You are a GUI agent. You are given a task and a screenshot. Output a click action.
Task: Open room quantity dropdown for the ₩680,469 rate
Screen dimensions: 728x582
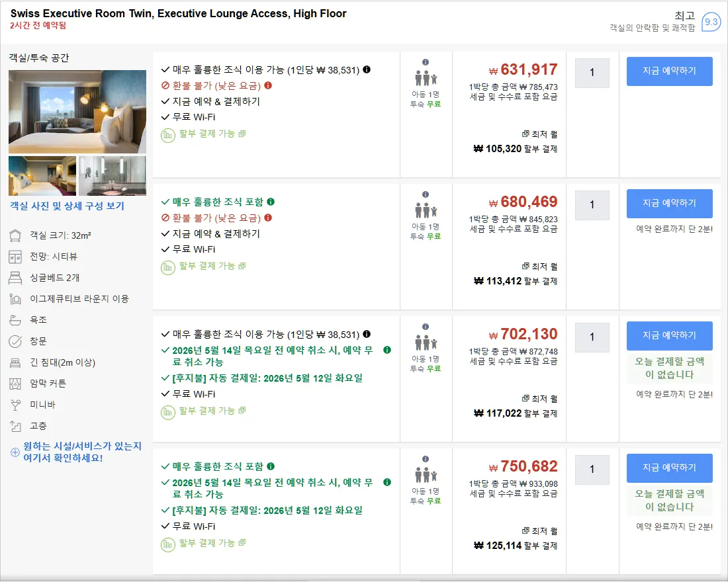592,205
